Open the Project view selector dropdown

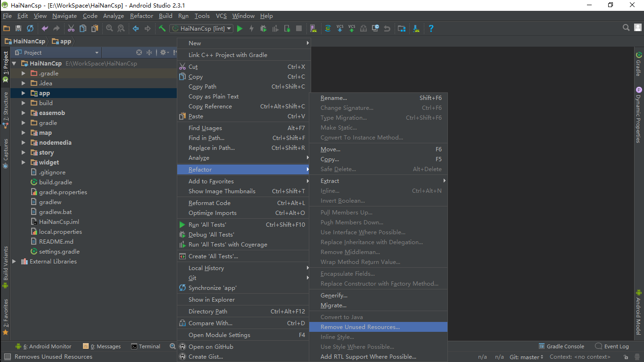click(x=58, y=52)
